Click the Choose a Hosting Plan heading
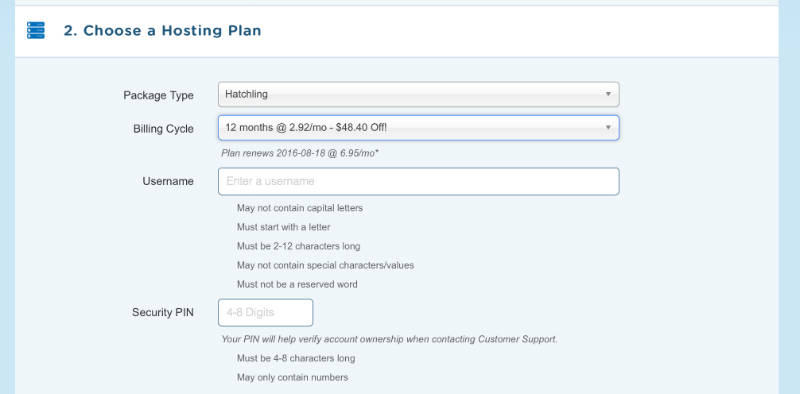 [x=162, y=31]
